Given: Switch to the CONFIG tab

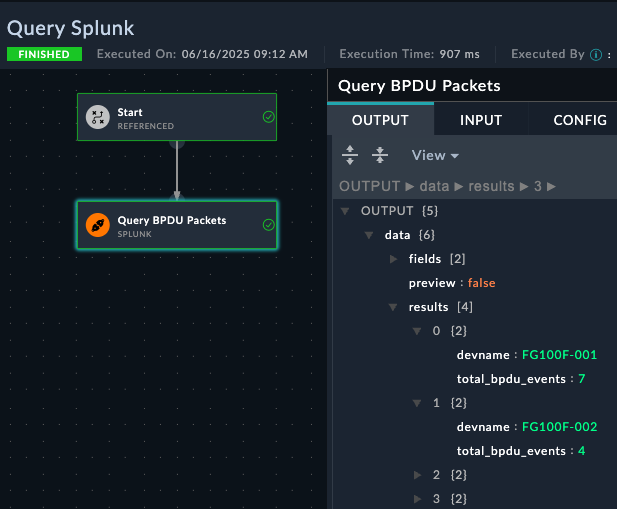Looking at the screenshot, I should pyautogui.click(x=580, y=120).
